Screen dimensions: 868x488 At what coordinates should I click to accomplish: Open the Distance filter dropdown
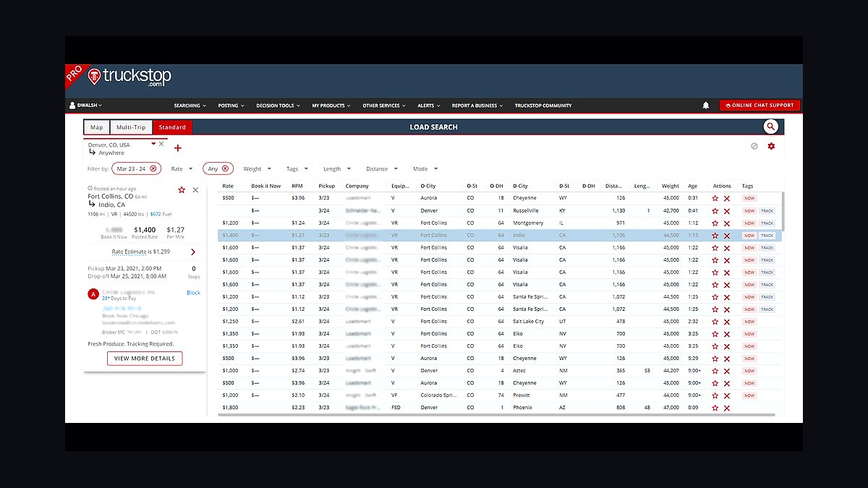[x=381, y=168]
